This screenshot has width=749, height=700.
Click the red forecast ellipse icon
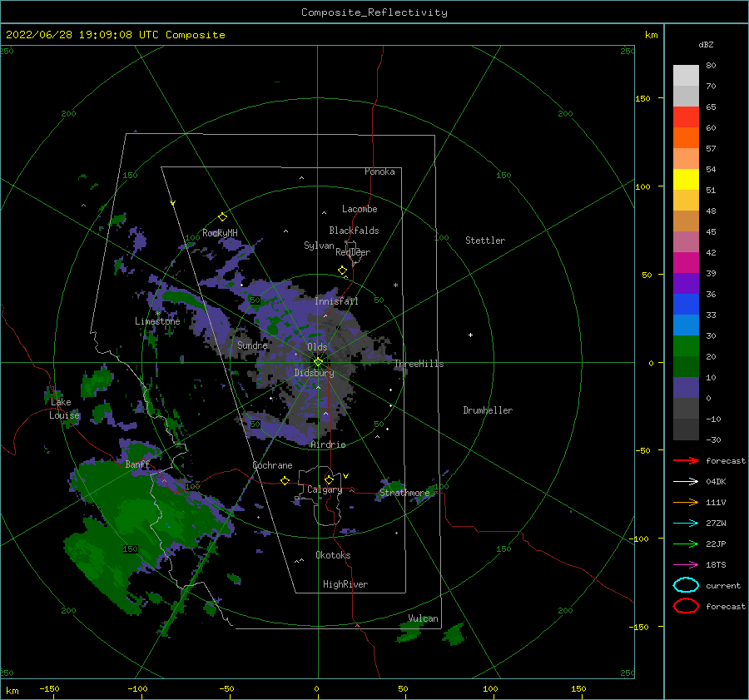point(686,606)
